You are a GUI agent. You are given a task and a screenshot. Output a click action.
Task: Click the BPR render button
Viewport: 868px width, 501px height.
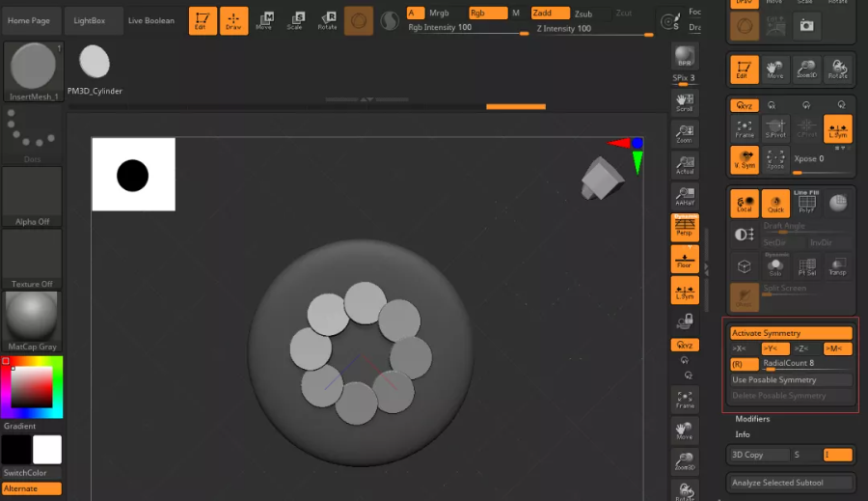click(685, 56)
